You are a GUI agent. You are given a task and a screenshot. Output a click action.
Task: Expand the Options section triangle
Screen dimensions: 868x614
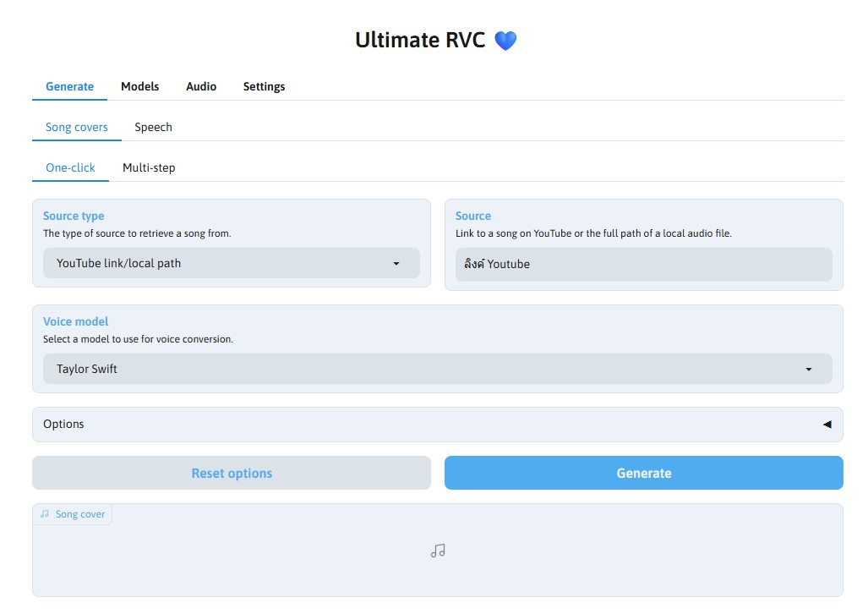[x=827, y=425]
